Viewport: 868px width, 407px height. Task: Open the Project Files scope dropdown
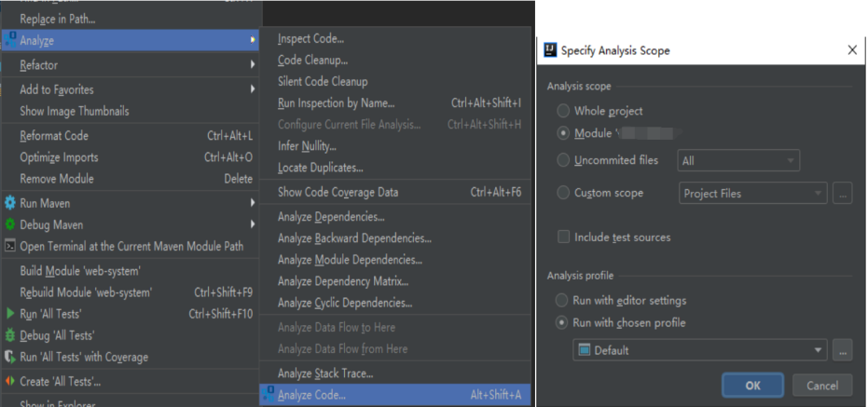(x=752, y=194)
